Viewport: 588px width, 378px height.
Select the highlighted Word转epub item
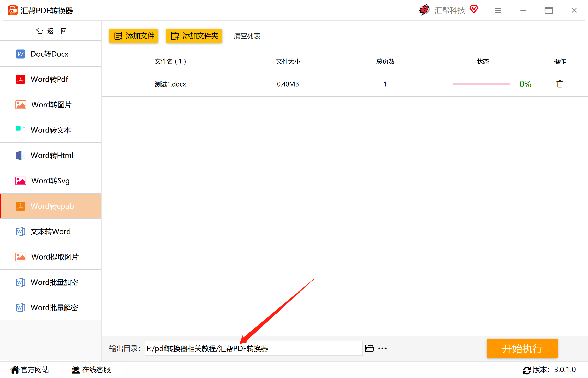[51, 206]
